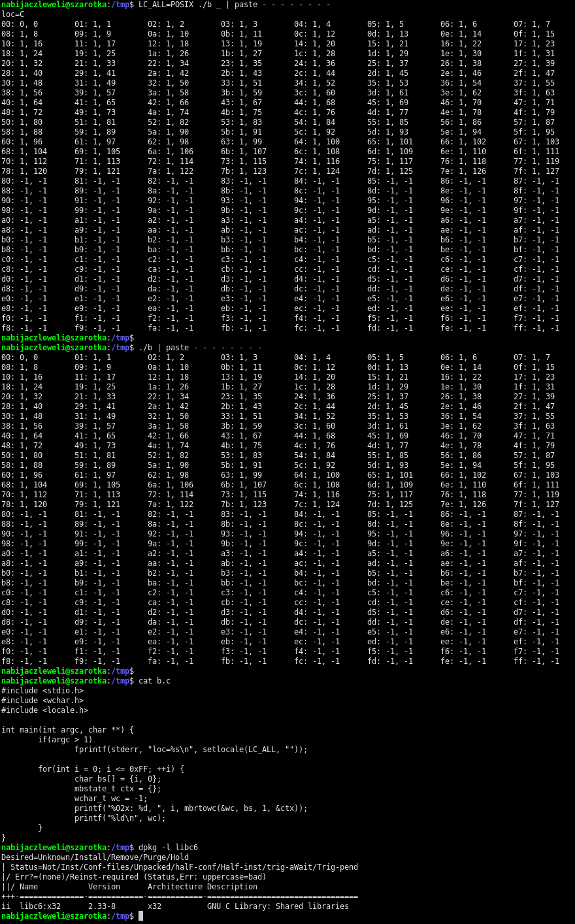This screenshot has width=575, height=924.
Task: Click the cursor block at the last prompt
Action: click(140, 916)
